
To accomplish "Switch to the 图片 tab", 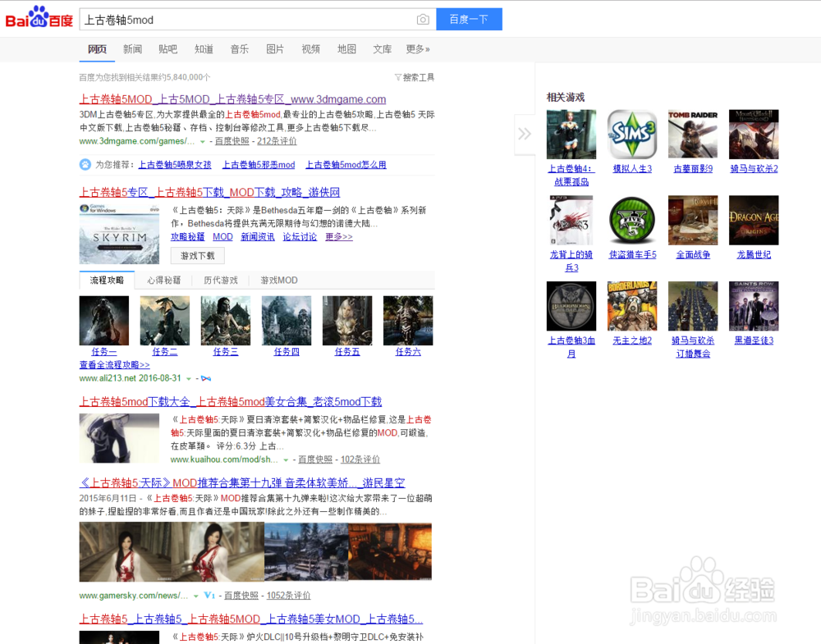I will point(275,49).
